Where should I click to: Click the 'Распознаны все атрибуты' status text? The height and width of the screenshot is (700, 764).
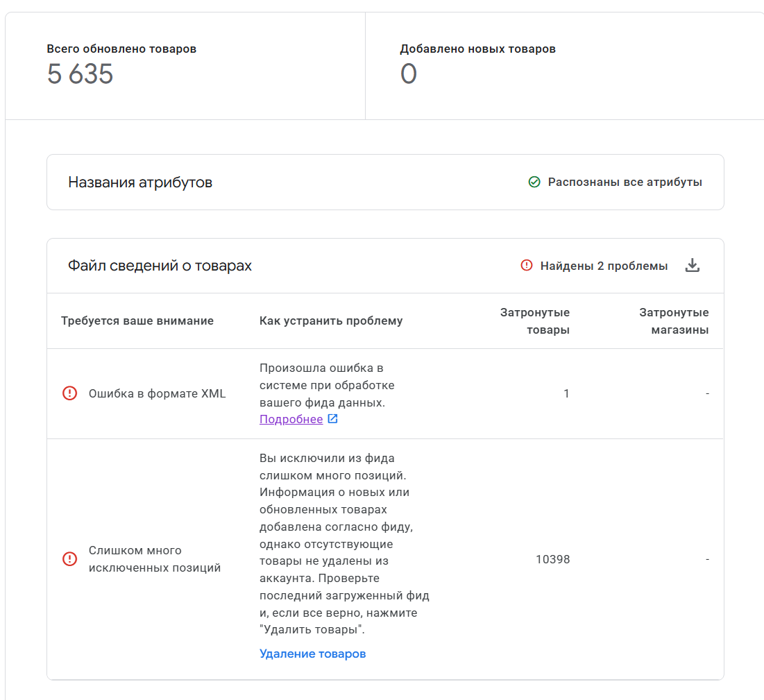click(625, 182)
